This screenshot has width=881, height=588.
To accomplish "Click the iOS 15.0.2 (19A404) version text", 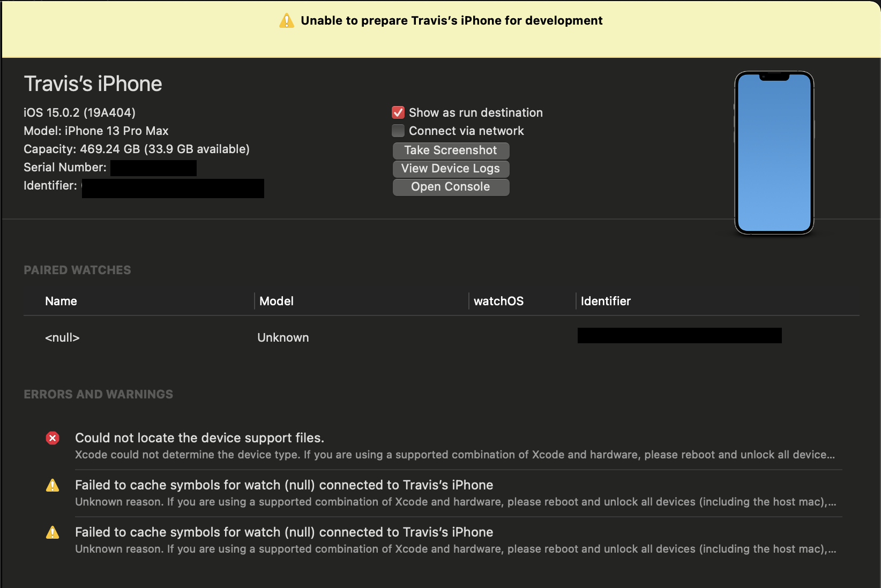I will pyautogui.click(x=79, y=112).
